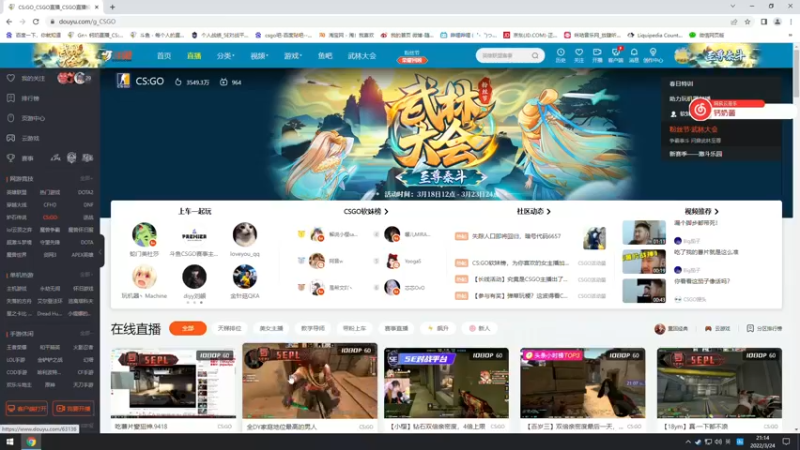800x450 pixels.
Task: Expand the 游戏 games dropdown menu
Action: coord(293,56)
